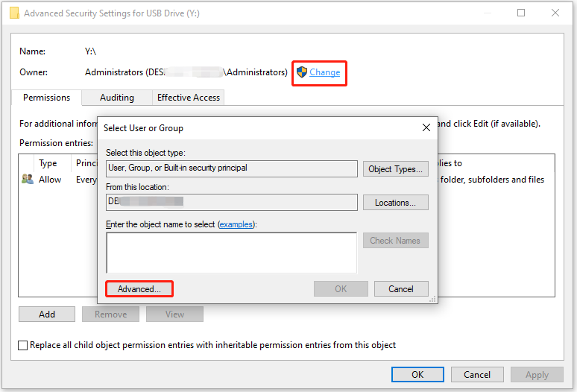Cancel the Select User or Group dialog
Screen dimensions: 577x392
pyautogui.click(x=401, y=289)
